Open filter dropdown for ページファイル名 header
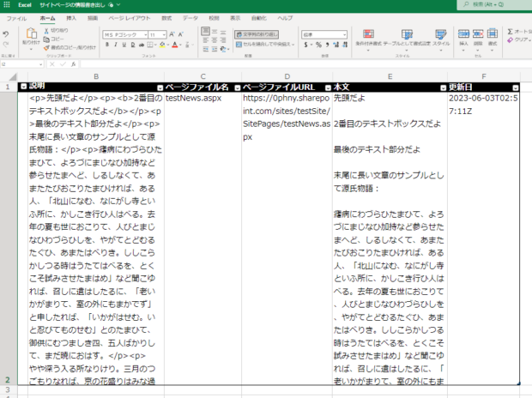The image size is (532, 398). 238,87
